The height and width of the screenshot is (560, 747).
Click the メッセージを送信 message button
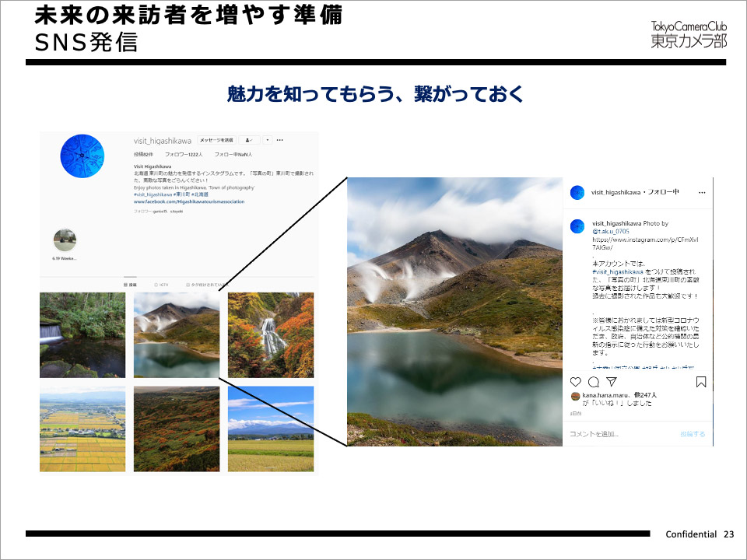[x=216, y=138]
